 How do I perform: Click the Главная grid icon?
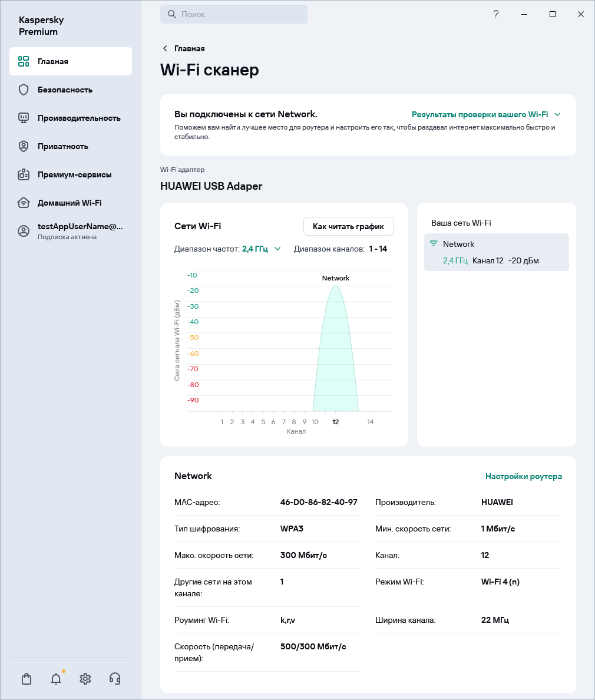tap(24, 61)
